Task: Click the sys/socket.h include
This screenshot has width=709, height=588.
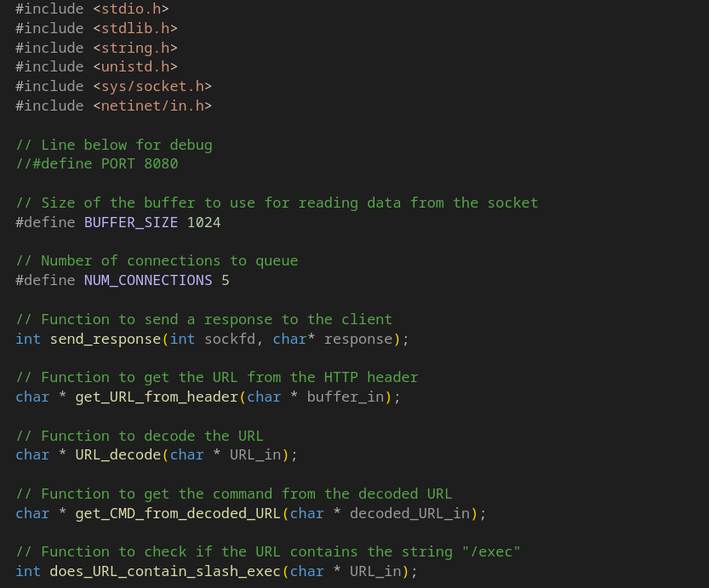Action: pos(152,86)
